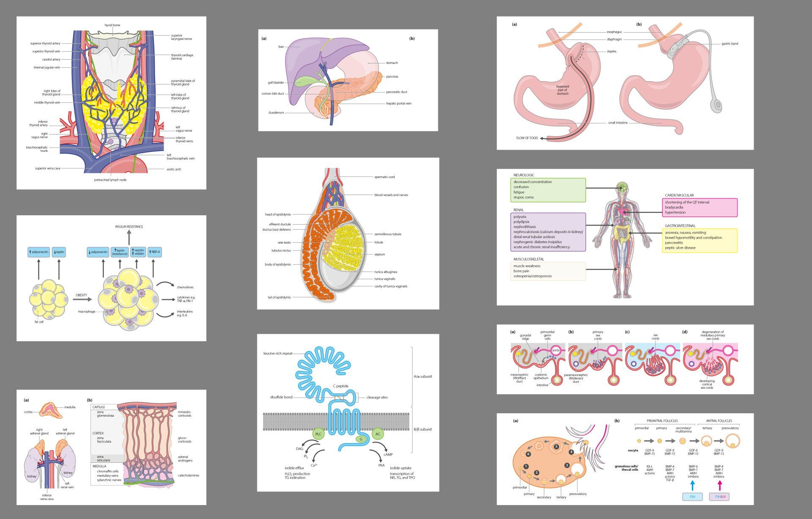This screenshot has width=812, height=519.
Task: Click the 'spermatic cord' label
Action: (x=384, y=177)
